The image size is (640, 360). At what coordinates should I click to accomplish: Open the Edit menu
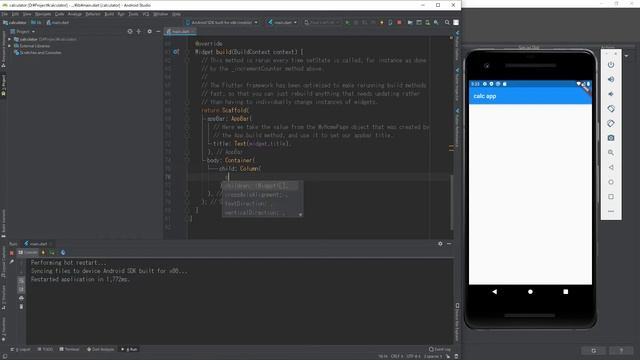(x=15, y=14)
